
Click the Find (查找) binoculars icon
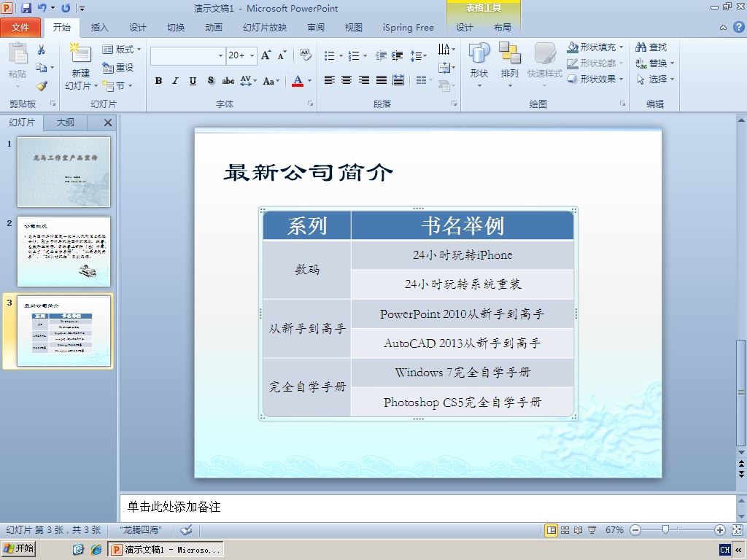(x=651, y=47)
